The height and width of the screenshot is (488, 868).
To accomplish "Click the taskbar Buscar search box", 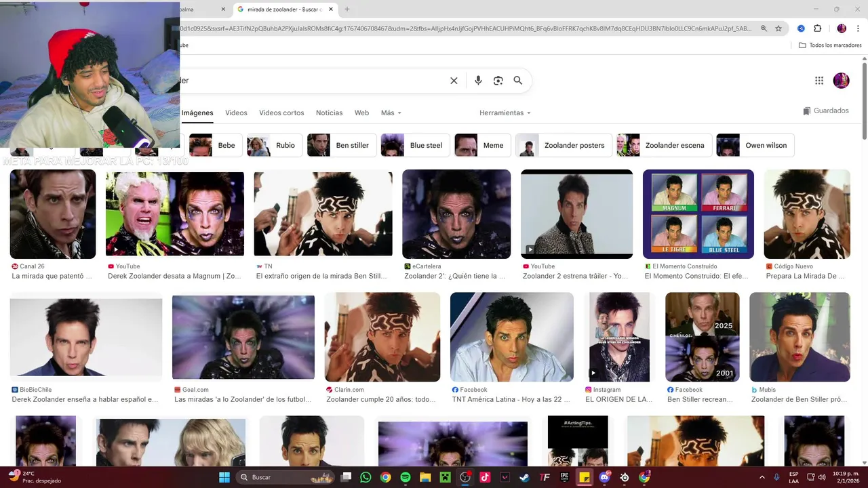I will pyautogui.click(x=283, y=477).
